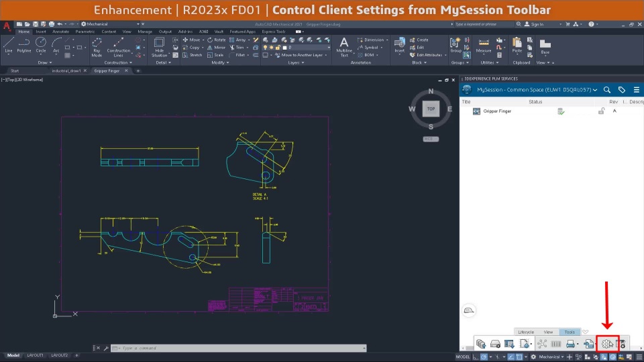Viewport: 644px width, 362px height.
Task: Open the MySession hamburger menu
Action: pyautogui.click(x=636, y=90)
